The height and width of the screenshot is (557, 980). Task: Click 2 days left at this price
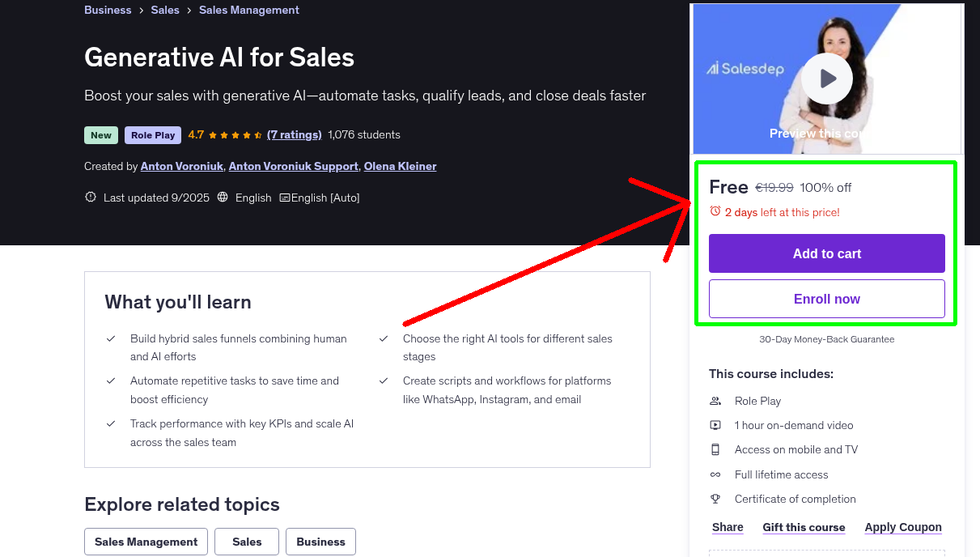[783, 212]
